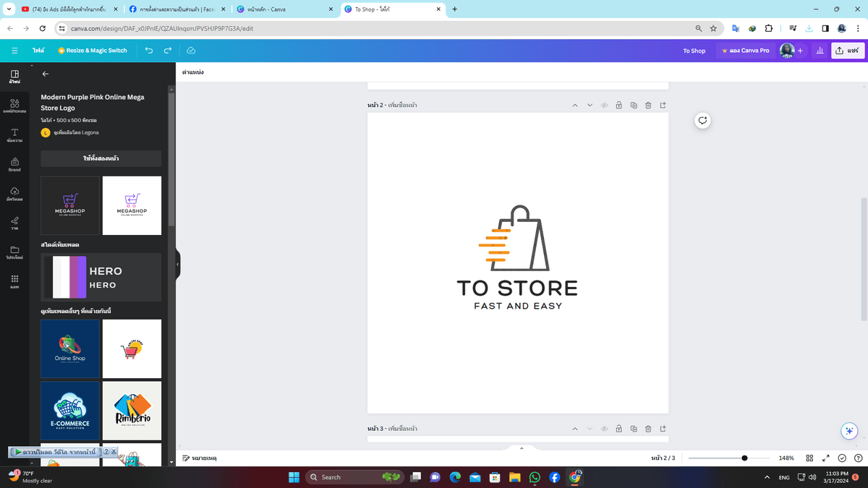Open the Design tab in sidebar
This screenshot has height=488, width=868.
pos(14,77)
